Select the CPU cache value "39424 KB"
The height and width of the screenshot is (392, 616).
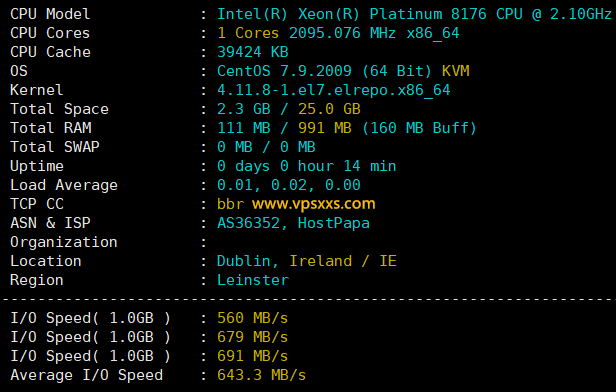(x=253, y=52)
